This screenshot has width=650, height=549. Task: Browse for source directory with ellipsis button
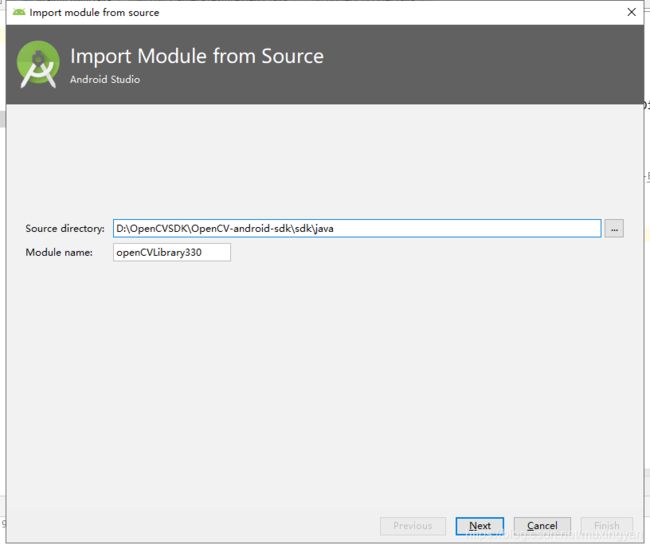614,229
